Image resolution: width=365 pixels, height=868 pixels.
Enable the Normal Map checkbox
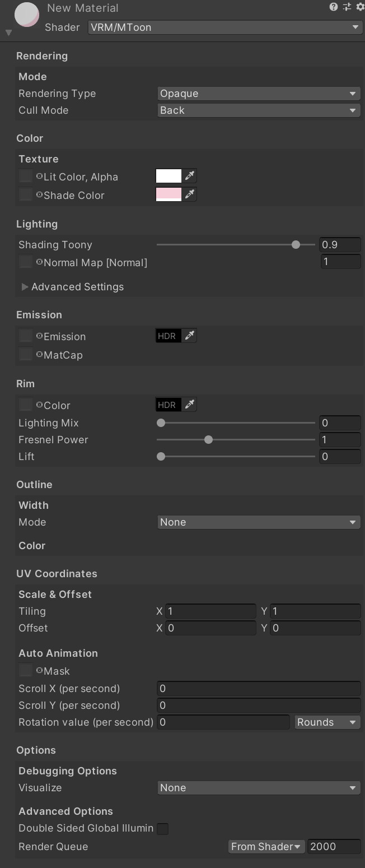pyautogui.click(x=25, y=261)
